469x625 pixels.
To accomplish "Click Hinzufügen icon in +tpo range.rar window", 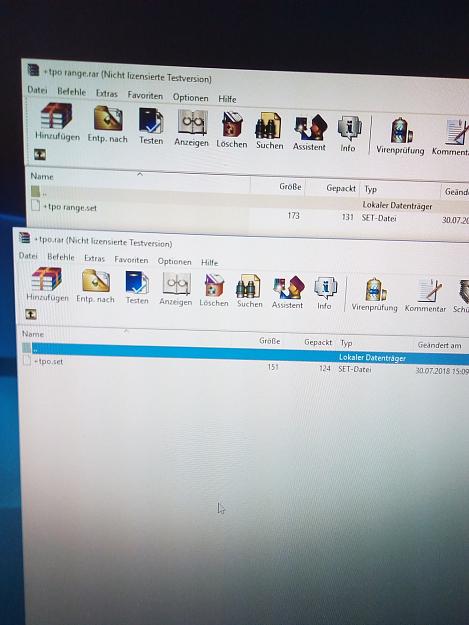I will (x=57, y=116).
